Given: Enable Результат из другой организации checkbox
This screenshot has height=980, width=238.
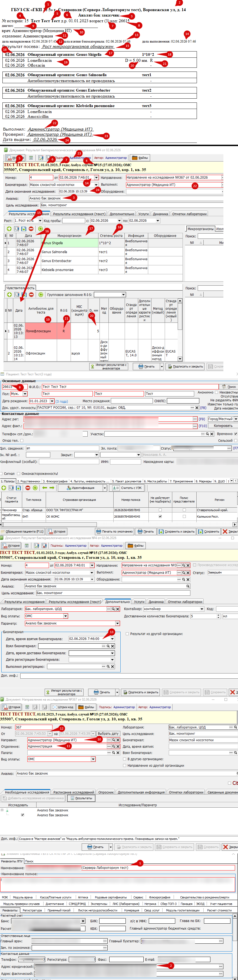Looking at the screenshot, I should click(x=127, y=634).
